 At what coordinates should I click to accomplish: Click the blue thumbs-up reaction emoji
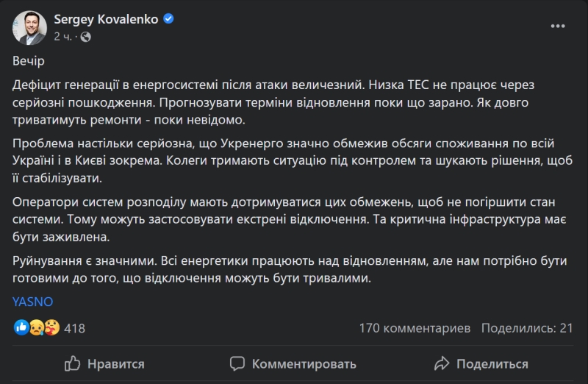click(x=21, y=327)
